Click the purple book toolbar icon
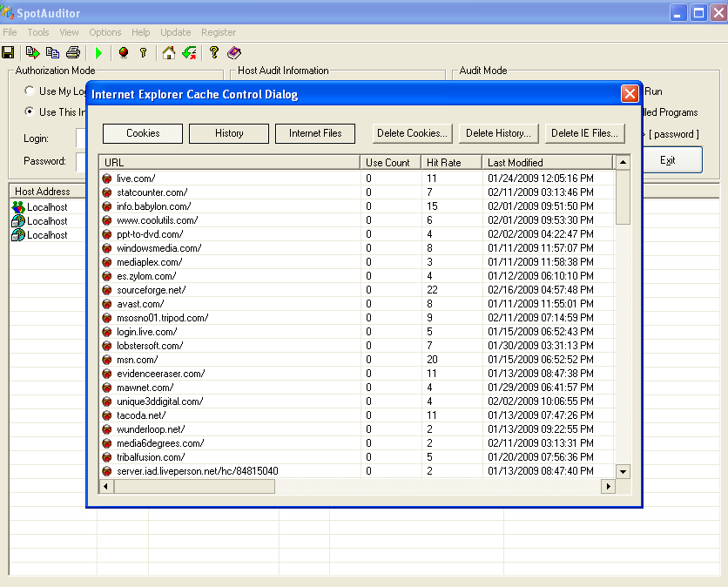Screen dimensions: 728x587 [234, 52]
